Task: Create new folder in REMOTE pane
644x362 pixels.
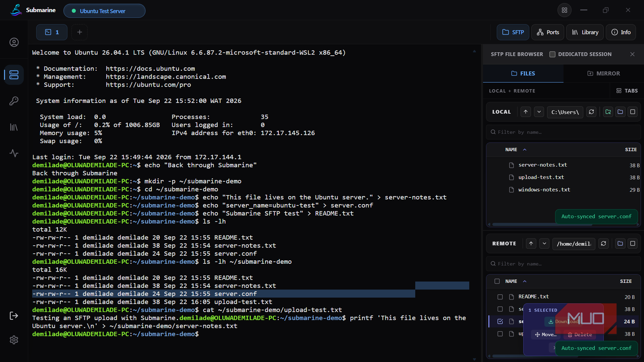Action: pyautogui.click(x=620, y=244)
